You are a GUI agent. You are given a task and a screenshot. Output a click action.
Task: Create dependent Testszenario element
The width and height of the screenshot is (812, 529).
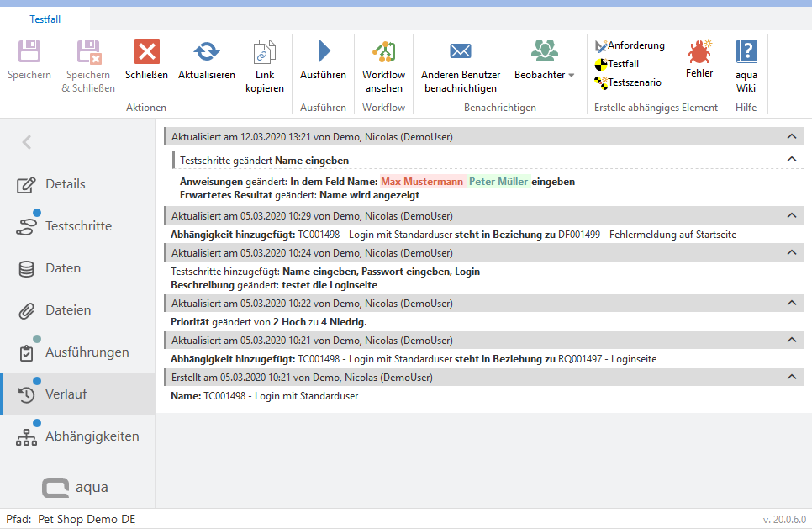[628, 82]
